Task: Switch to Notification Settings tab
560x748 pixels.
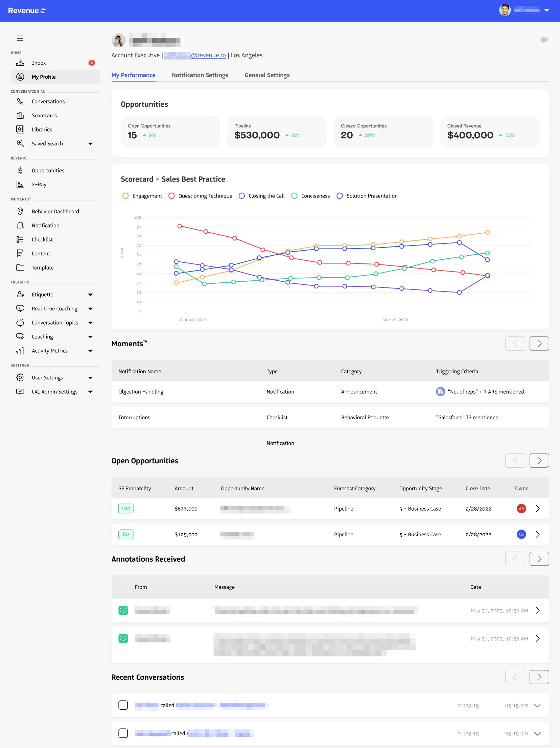Action: click(200, 75)
